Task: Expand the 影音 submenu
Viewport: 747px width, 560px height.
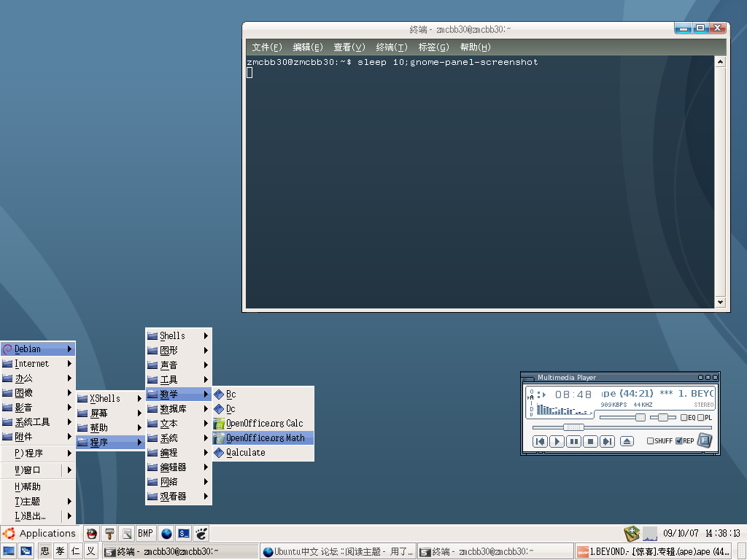Action: pyautogui.click(x=38, y=408)
